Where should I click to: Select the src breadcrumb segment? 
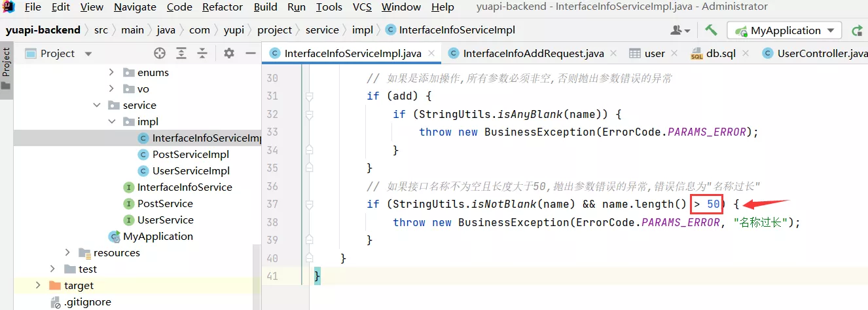(100, 30)
